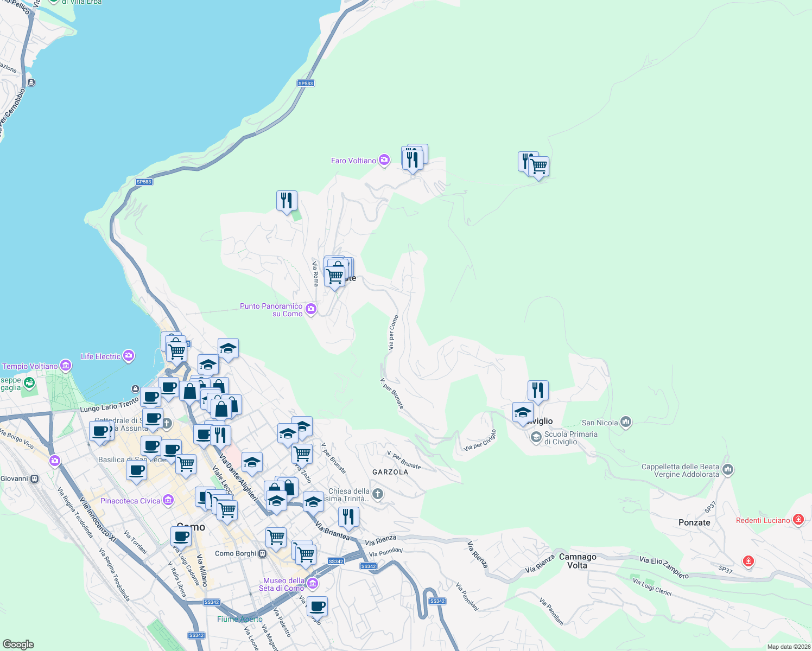Select the graduation cap icon near Civiglio

[x=523, y=413]
